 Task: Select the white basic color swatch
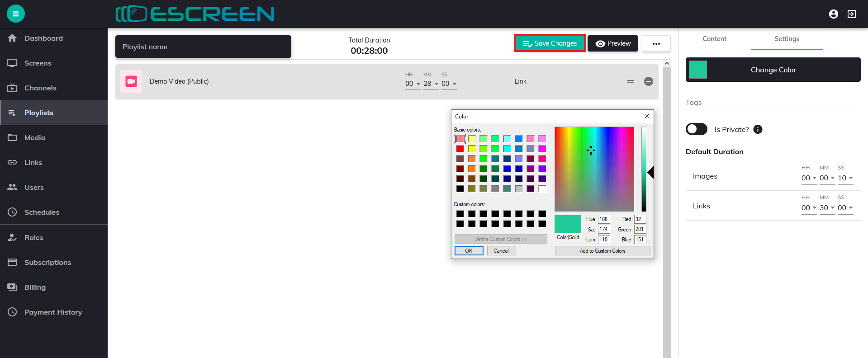pyautogui.click(x=542, y=188)
